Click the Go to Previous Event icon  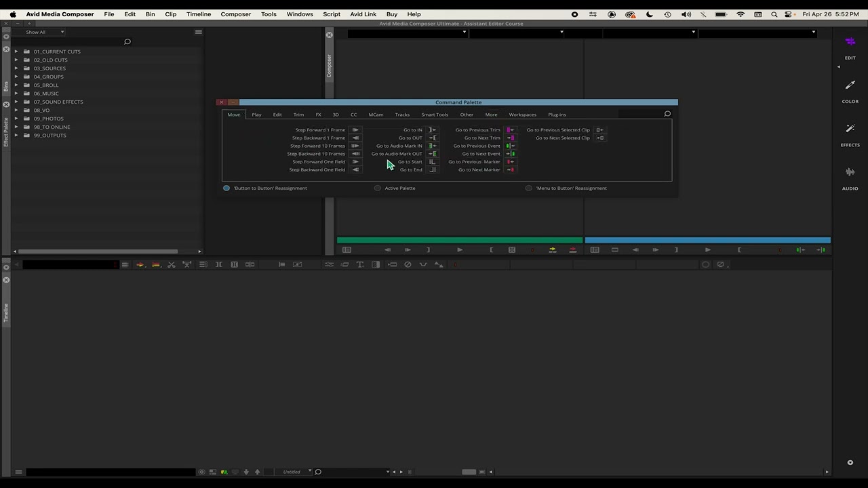510,146
